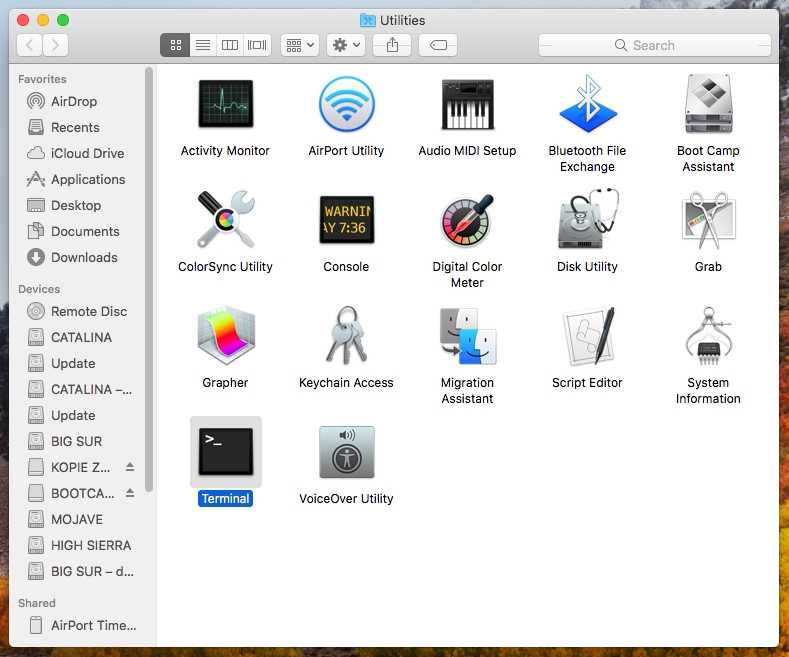Open the Activity Monitor app icon
Image resolution: width=789 pixels, height=657 pixels.
(225, 104)
